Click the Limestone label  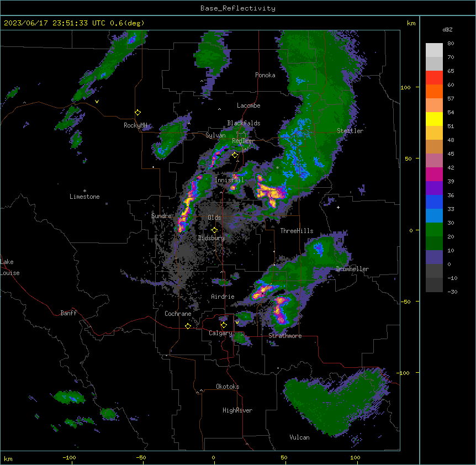(x=84, y=197)
